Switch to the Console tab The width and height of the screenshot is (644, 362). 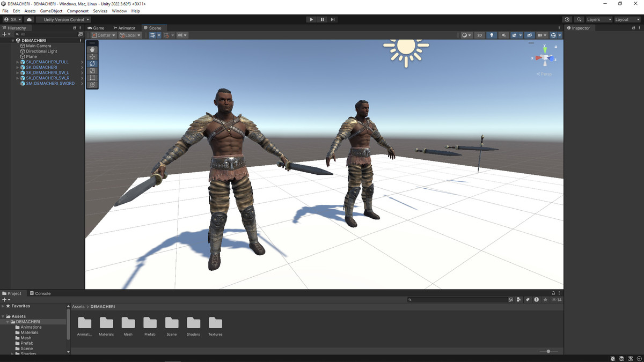[x=40, y=293]
